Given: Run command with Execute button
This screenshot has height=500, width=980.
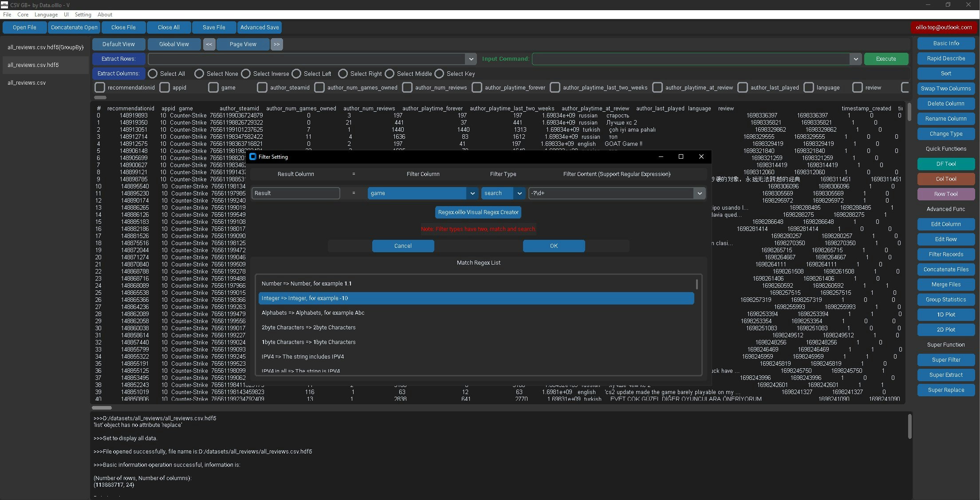Looking at the screenshot, I should (x=886, y=59).
